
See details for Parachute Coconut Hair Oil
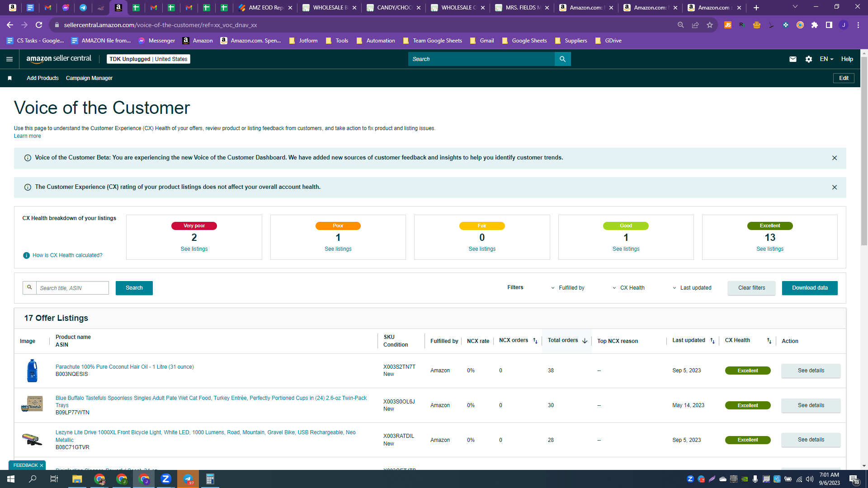[811, 371]
